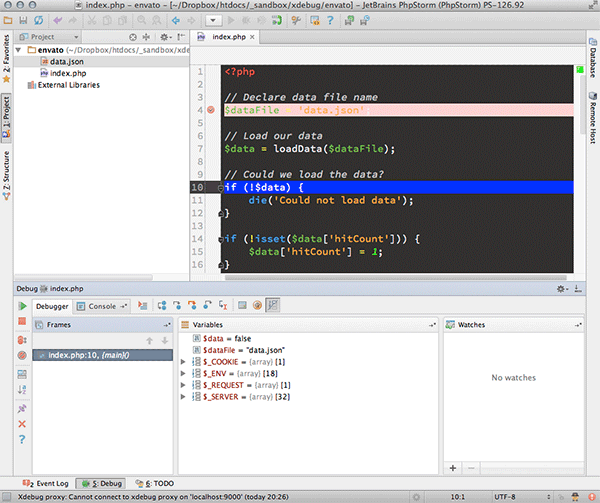Toggle breakpoint on the $dataFile line
Screen dimensions: 600x503
[209, 110]
